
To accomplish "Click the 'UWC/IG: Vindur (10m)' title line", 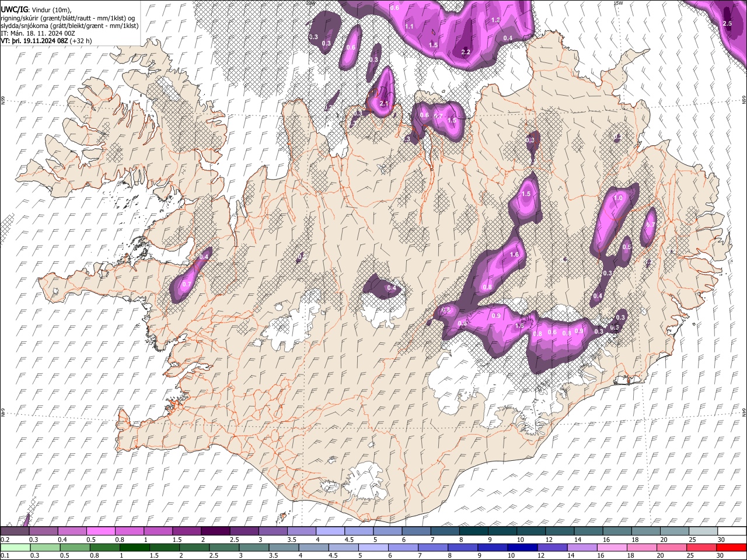I will (36, 9).
